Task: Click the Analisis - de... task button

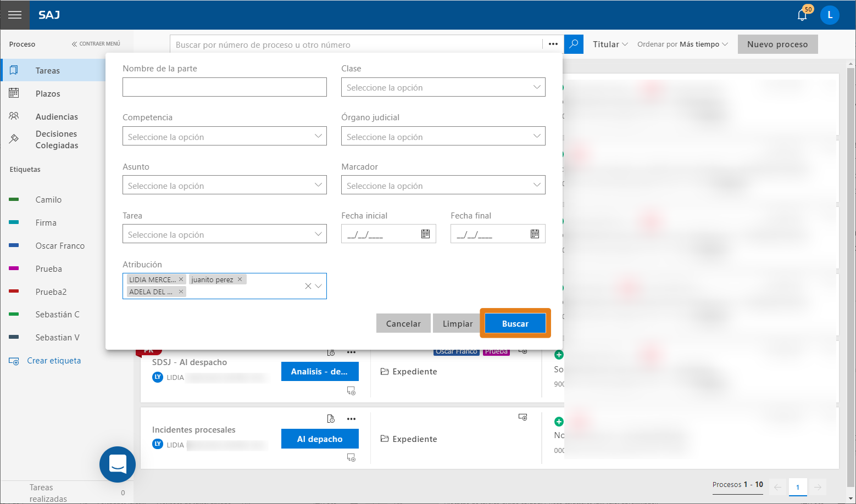Action: (320, 372)
